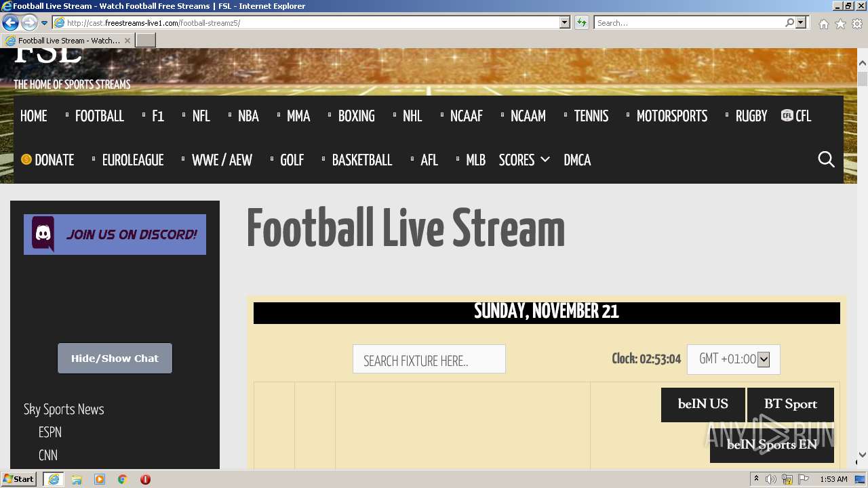The height and width of the screenshot is (488, 868).
Task: Open the CNN channel link
Action: tap(48, 455)
